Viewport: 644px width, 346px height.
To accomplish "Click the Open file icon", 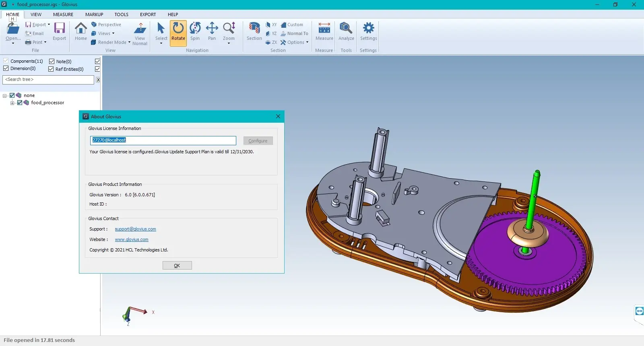I will click(x=13, y=29).
